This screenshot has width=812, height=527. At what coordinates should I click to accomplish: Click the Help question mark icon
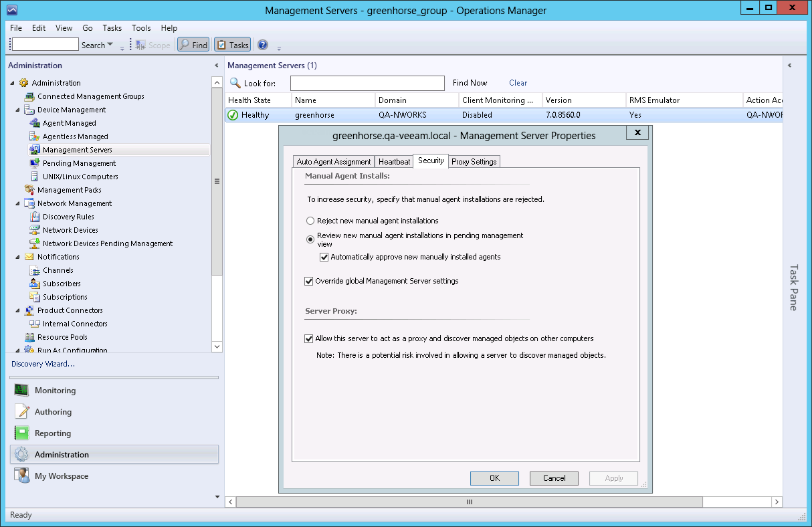tap(263, 45)
